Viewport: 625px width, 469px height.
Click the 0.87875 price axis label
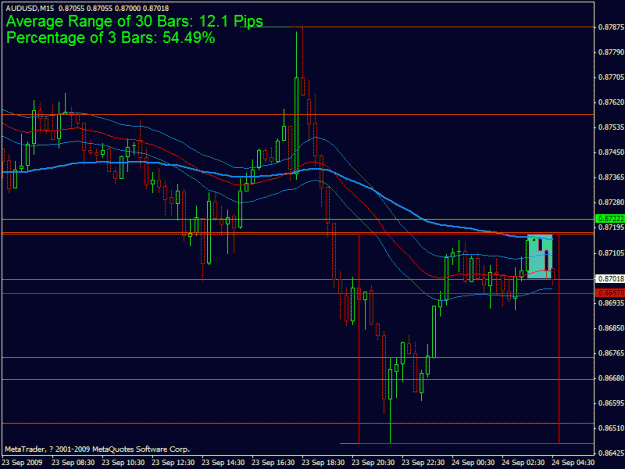click(x=611, y=27)
